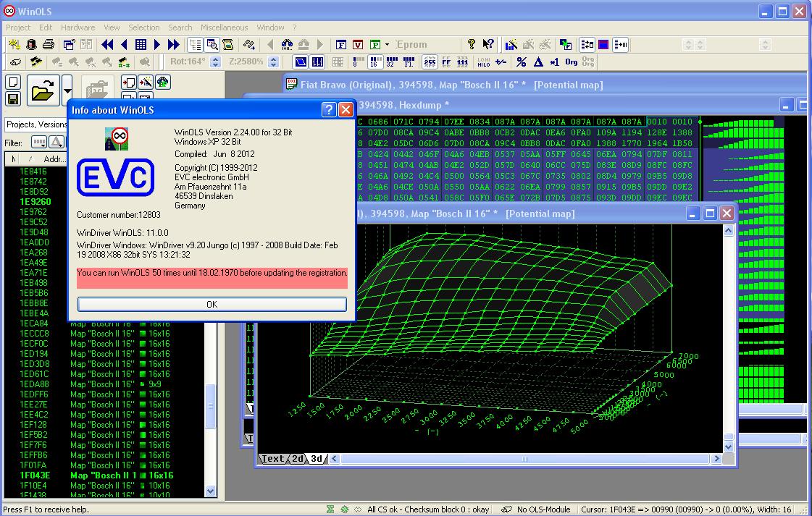
Task: Select map row 1EDA88 with 9x9 size
Action: [x=106, y=384]
